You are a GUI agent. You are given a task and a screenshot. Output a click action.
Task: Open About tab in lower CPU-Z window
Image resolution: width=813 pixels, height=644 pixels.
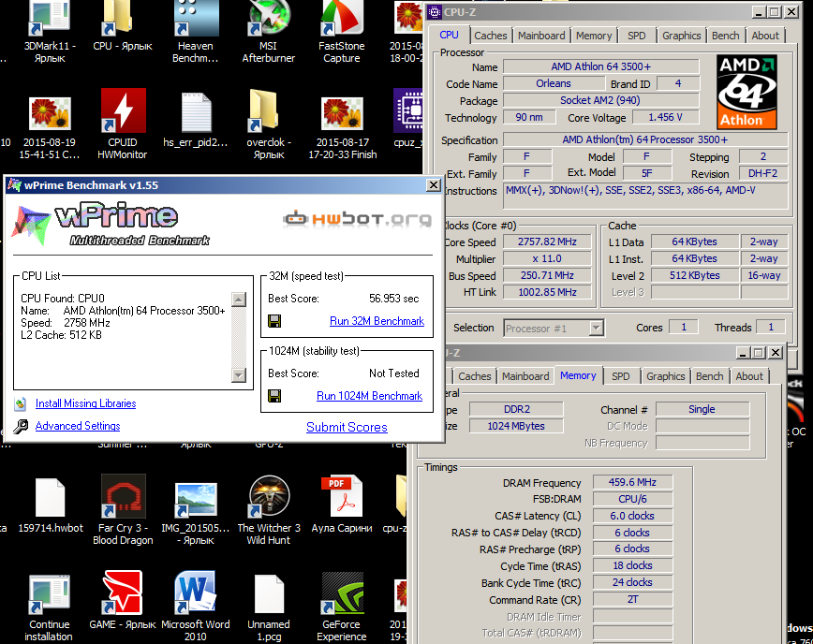pos(749,376)
